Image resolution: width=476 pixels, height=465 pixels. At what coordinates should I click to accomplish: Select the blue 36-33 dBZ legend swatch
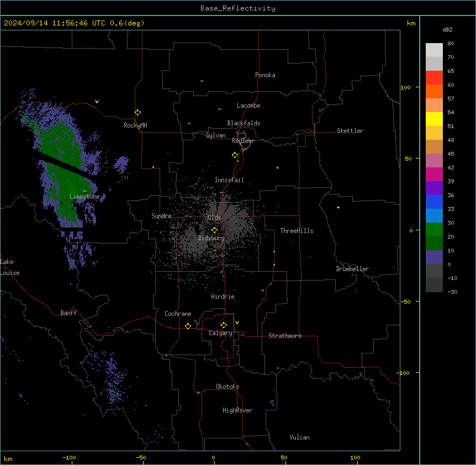point(434,202)
